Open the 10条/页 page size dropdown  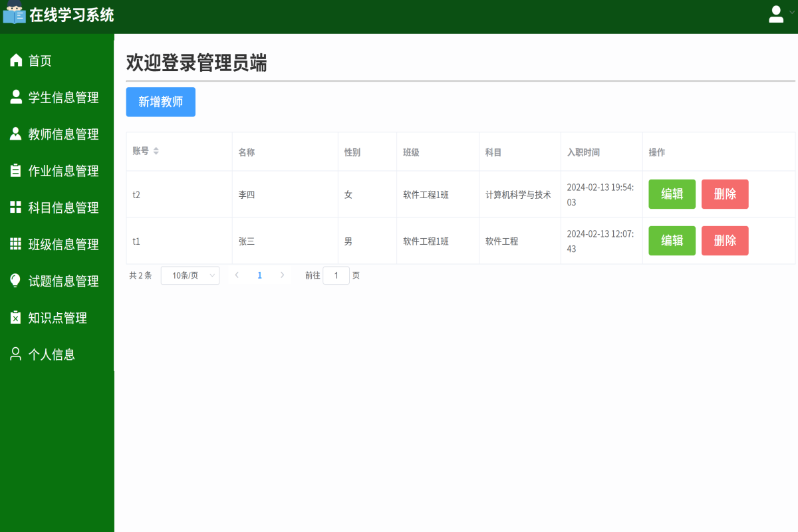[190, 275]
